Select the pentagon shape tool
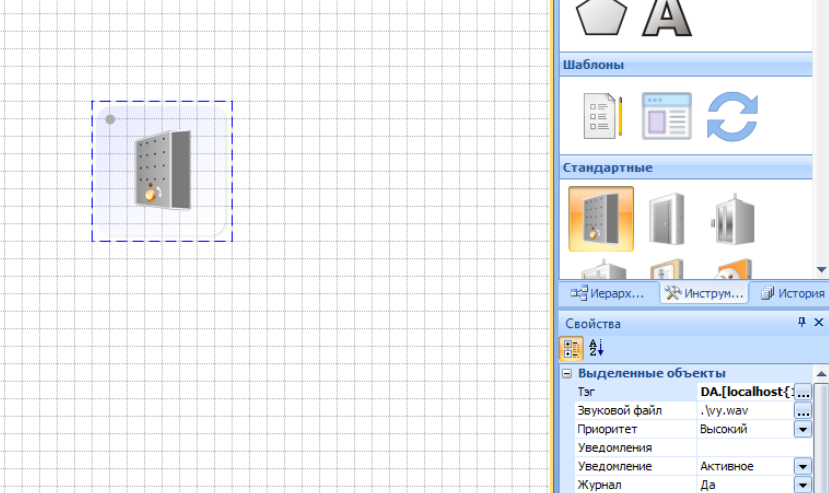 coord(600,17)
